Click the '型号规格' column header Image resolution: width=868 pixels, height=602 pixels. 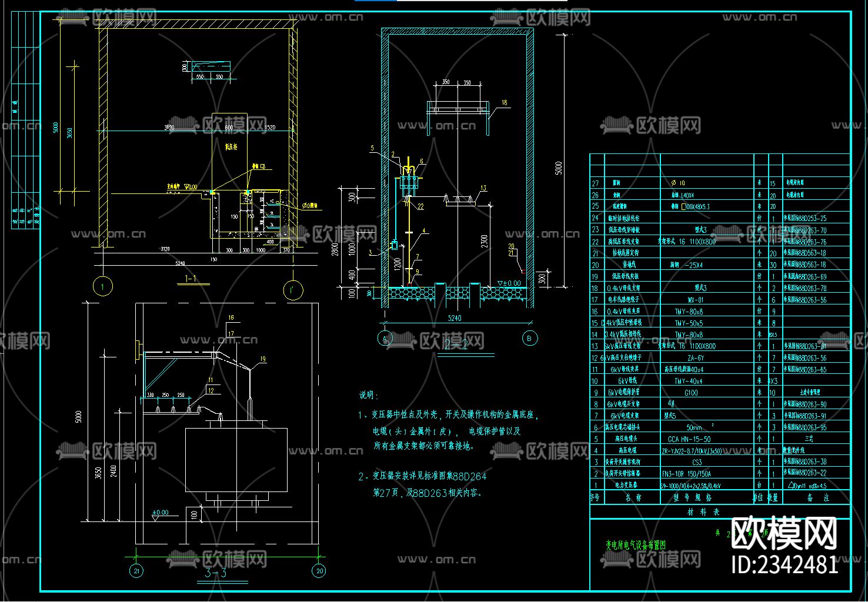[x=693, y=498]
